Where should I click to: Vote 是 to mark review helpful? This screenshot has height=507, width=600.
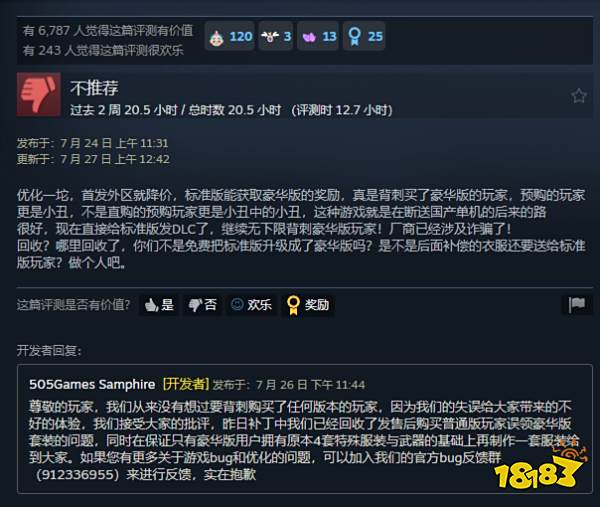tap(159, 305)
